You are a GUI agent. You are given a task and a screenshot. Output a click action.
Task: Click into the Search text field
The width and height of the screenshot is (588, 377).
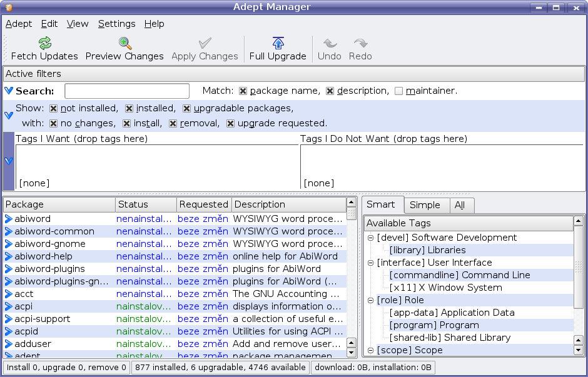(x=127, y=91)
